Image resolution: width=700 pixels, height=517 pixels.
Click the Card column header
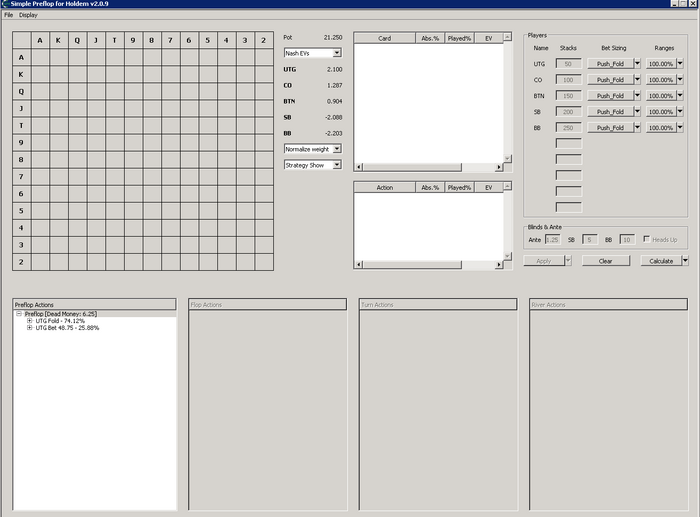pyautogui.click(x=384, y=38)
